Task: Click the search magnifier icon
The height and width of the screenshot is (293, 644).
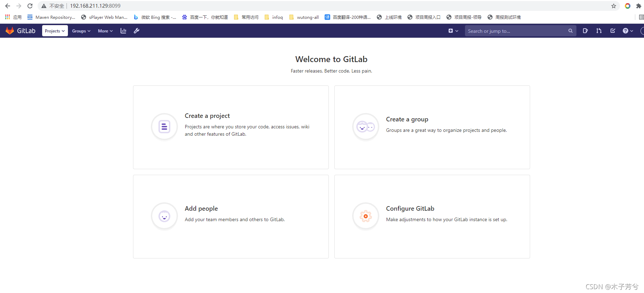Action: pos(570,31)
